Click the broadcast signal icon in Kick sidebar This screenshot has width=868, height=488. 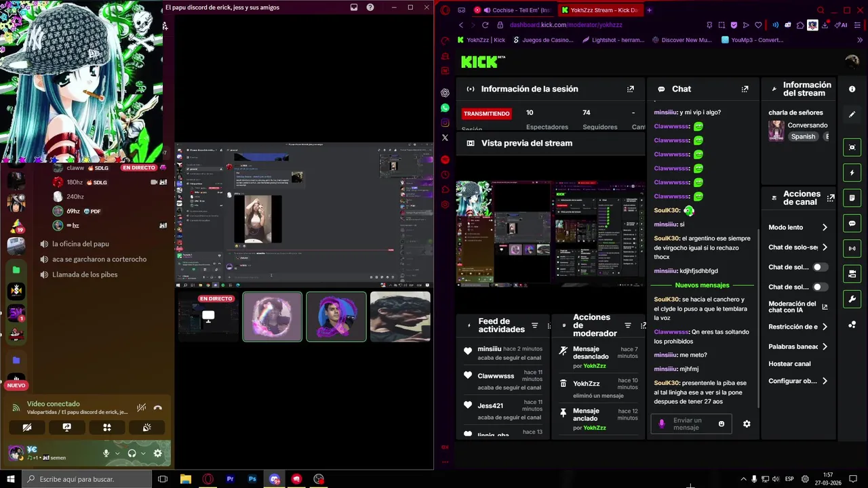852,249
